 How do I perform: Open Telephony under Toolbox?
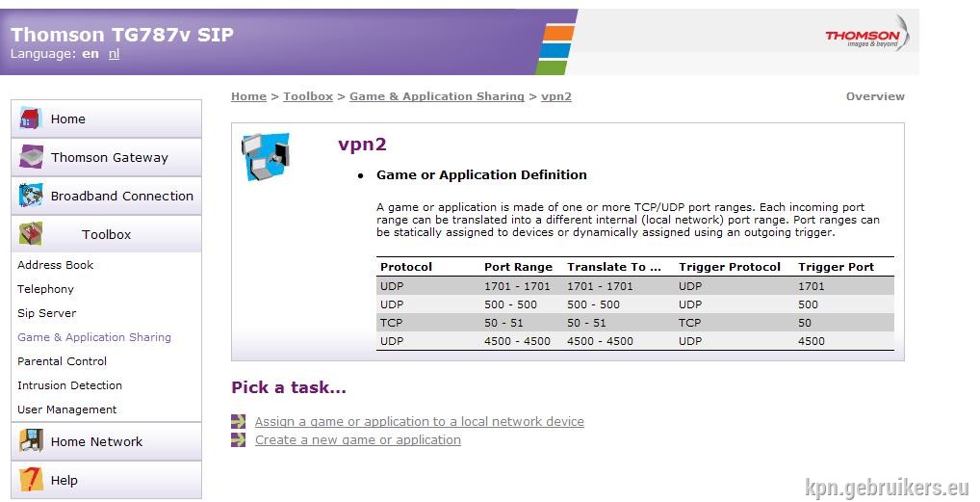tap(45, 289)
